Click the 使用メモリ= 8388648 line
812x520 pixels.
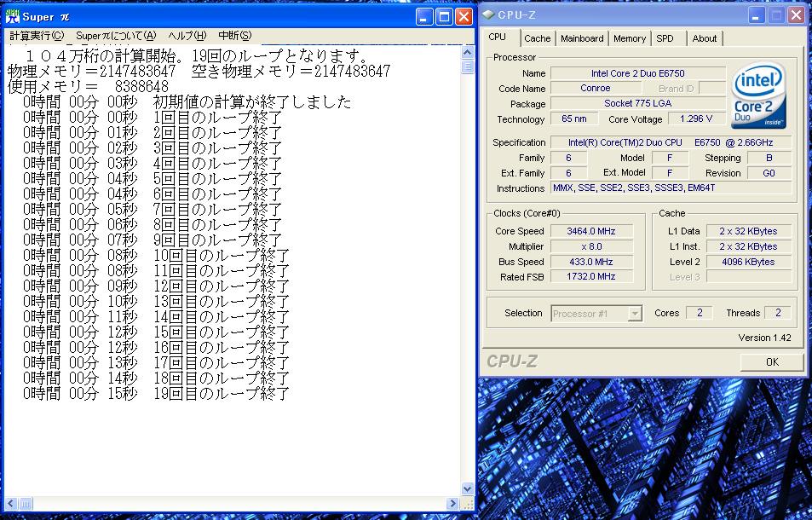[88, 86]
